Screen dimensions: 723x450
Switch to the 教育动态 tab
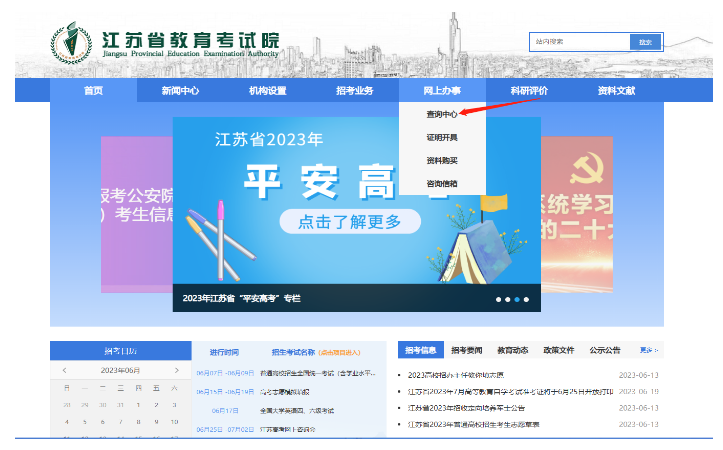pyautogui.click(x=513, y=350)
